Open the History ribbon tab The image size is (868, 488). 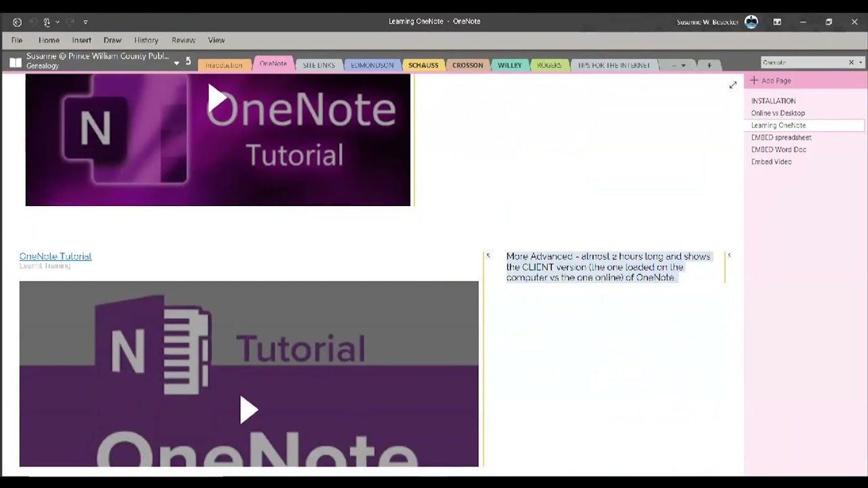[x=146, y=41]
